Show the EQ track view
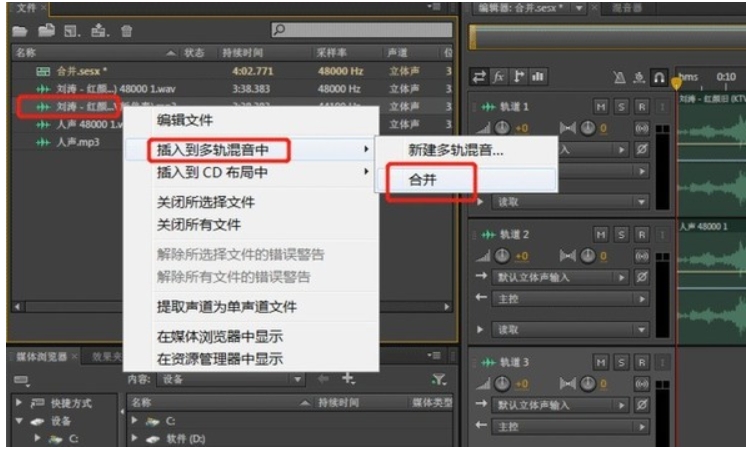Viewport: 746px width, 450px height. [x=538, y=77]
